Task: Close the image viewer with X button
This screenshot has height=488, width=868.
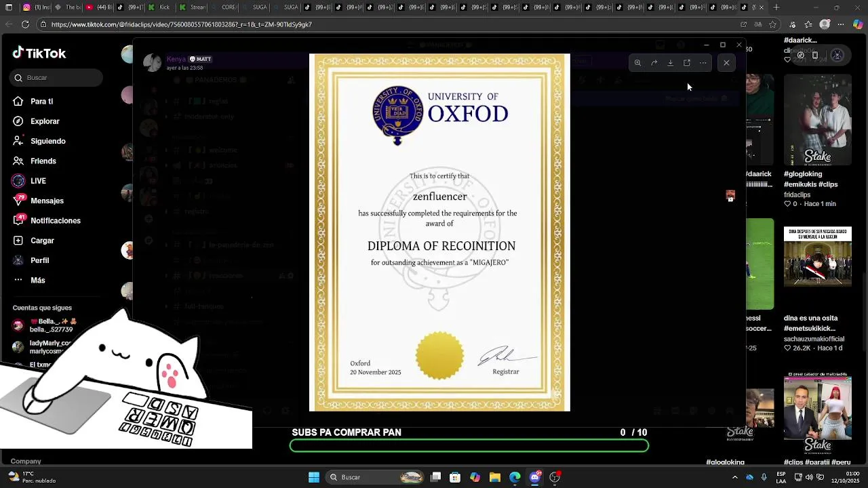Action: pos(726,63)
